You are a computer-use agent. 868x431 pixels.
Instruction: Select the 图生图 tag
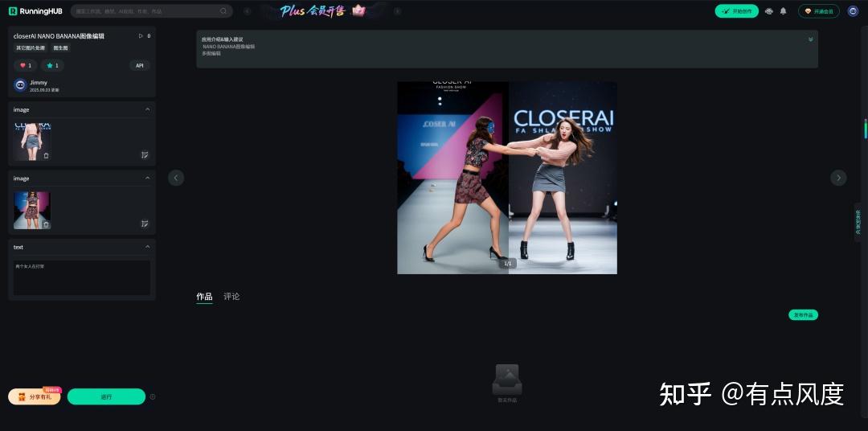click(60, 48)
